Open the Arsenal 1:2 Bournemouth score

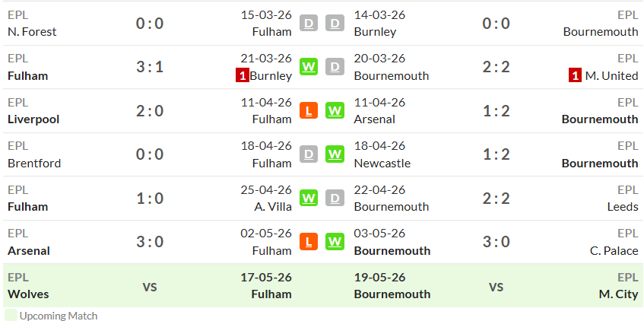pyautogui.click(x=496, y=110)
